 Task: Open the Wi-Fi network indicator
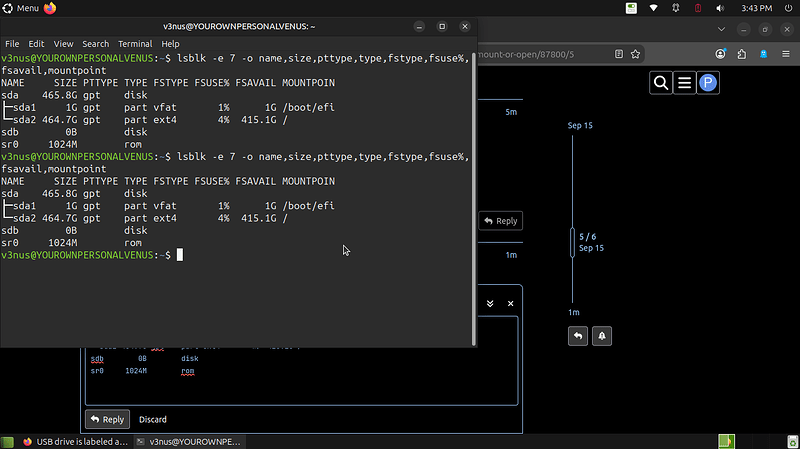click(654, 8)
